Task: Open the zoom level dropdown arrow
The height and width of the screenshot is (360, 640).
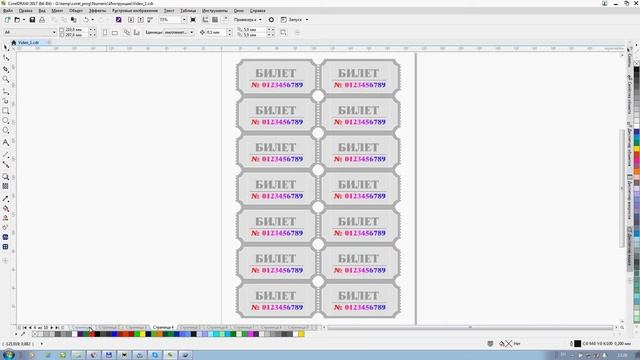Action: coord(184,20)
